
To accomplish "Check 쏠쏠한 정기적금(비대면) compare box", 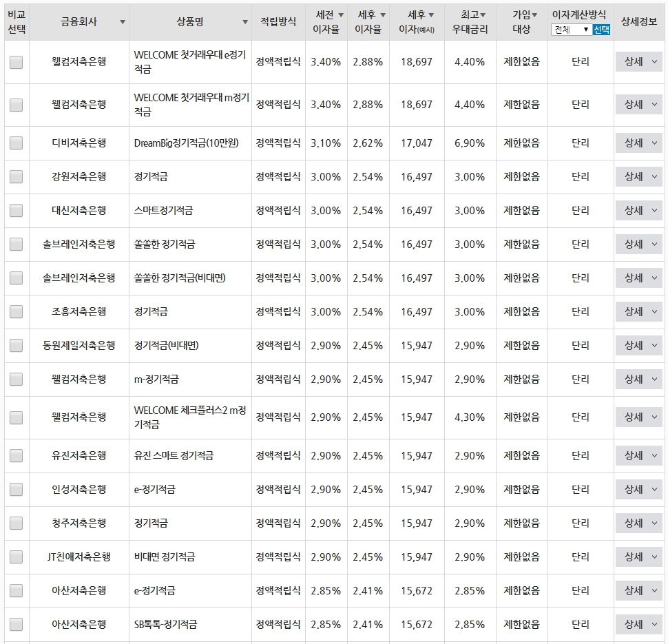I will 17,278.
